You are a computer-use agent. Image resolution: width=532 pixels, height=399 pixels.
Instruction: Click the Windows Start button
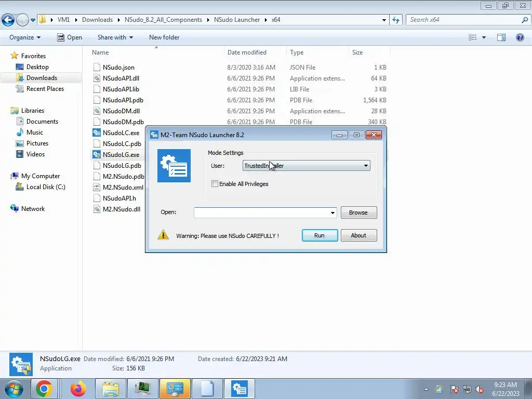14,389
